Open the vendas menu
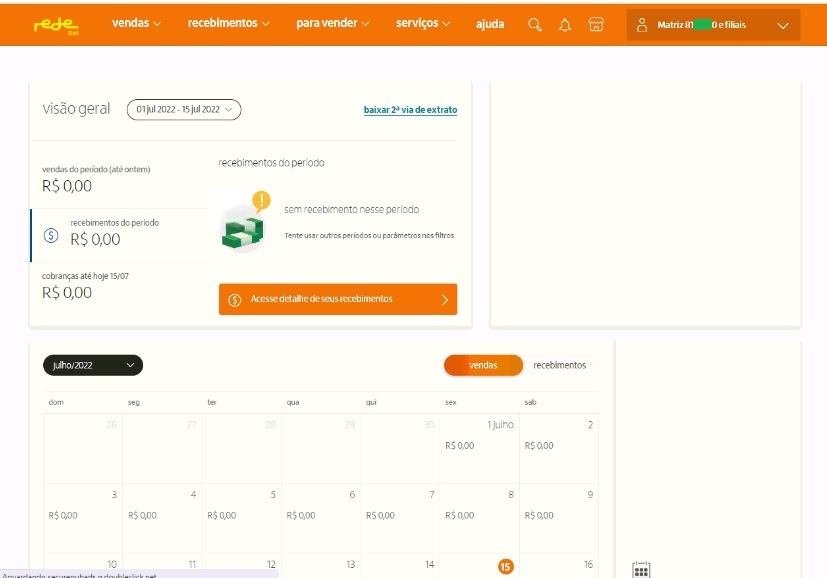Viewport: 827px width, 578px height. 136,23
